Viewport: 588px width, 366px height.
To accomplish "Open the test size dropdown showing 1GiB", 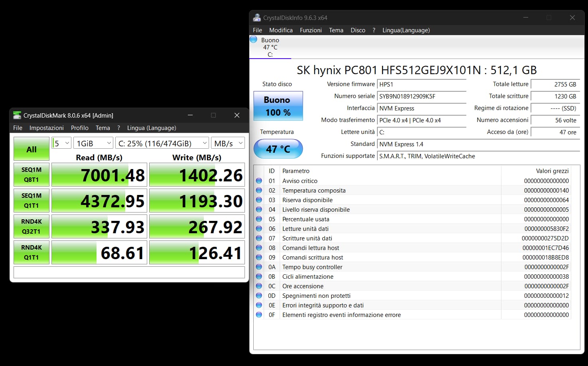I will [x=93, y=143].
